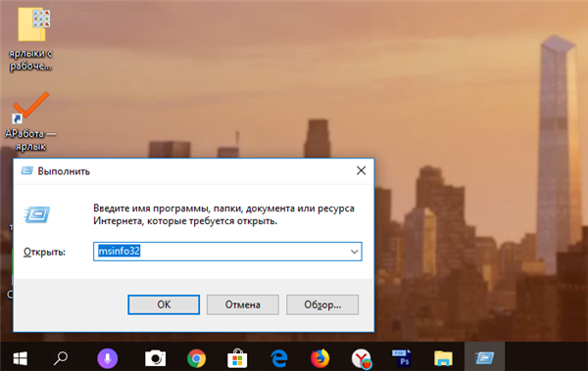This screenshot has height=371, width=588.
Task: Click the 'Обзор...' browse button
Action: click(322, 304)
